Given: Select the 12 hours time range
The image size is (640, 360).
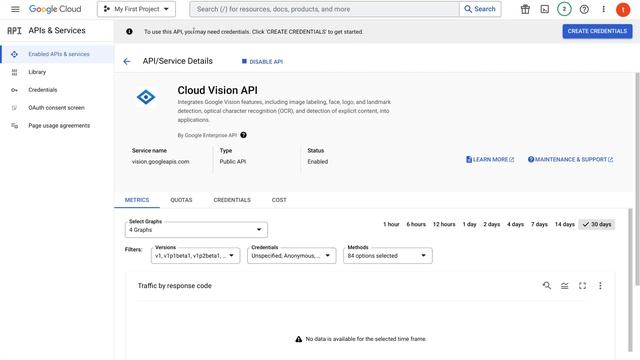Looking at the screenshot, I should (444, 224).
